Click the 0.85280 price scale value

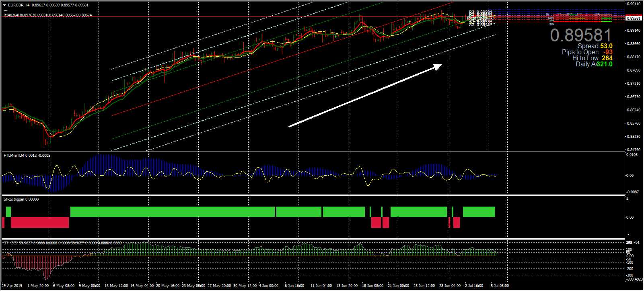coord(634,137)
